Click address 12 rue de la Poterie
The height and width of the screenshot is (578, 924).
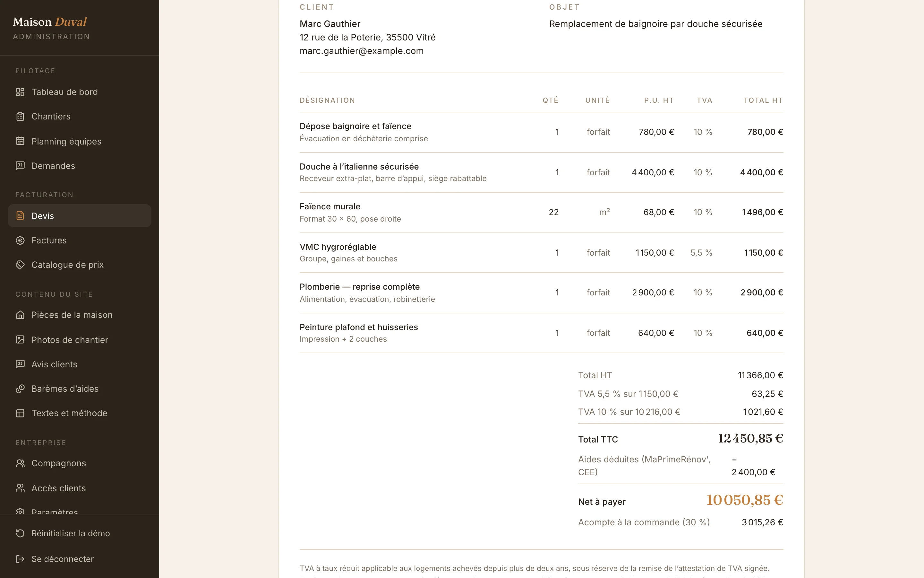(x=368, y=38)
